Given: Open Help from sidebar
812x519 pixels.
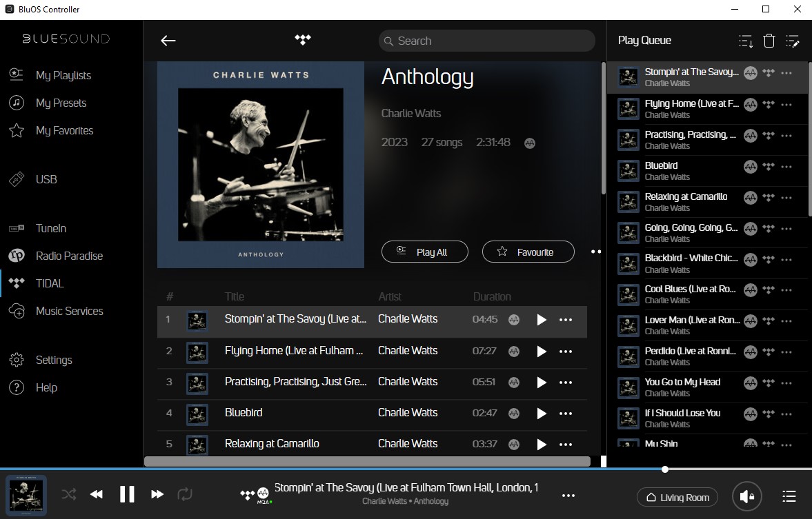Looking at the screenshot, I should coord(46,387).
